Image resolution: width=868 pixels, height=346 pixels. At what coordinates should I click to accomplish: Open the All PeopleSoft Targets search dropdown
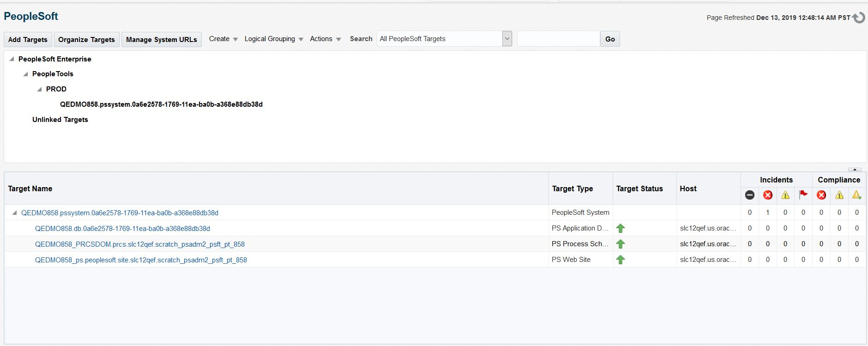coord(507,39)
